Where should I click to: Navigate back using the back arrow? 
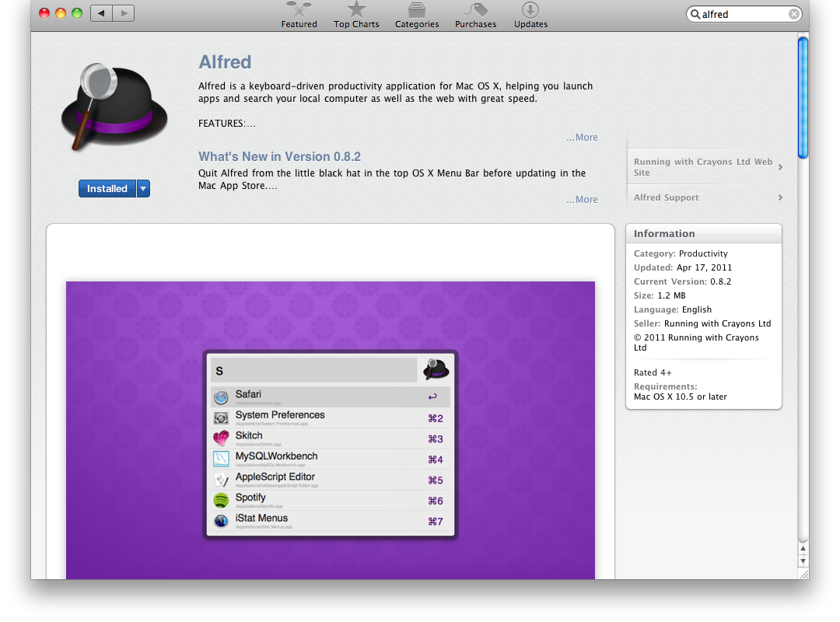tap(100, 12)
